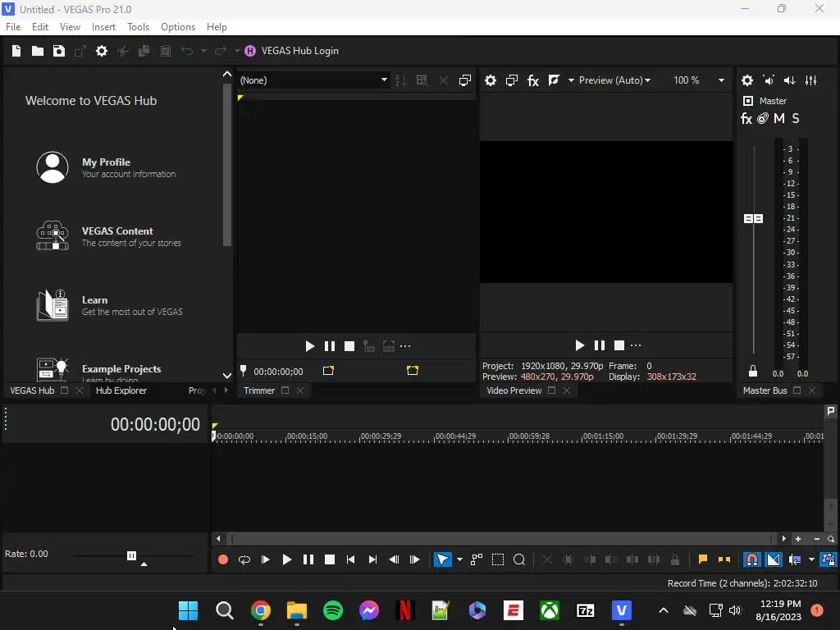Open the File menu

pos(13,27)
